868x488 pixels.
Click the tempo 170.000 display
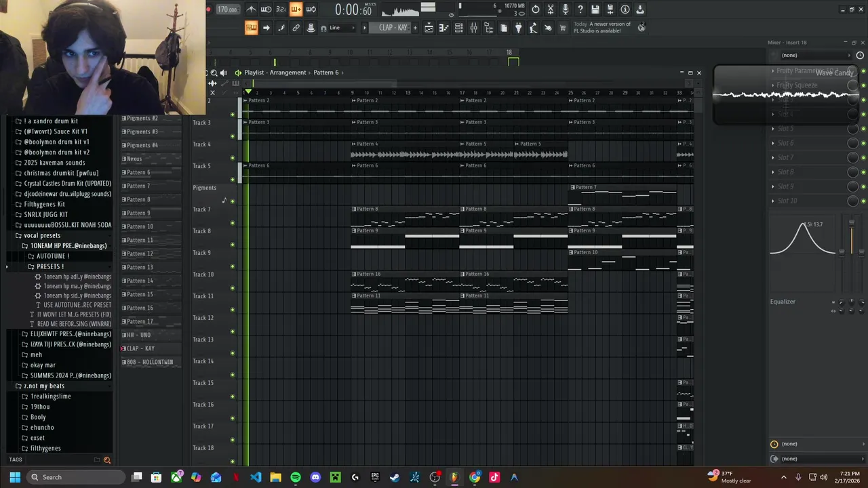click(x=229, y=9)
